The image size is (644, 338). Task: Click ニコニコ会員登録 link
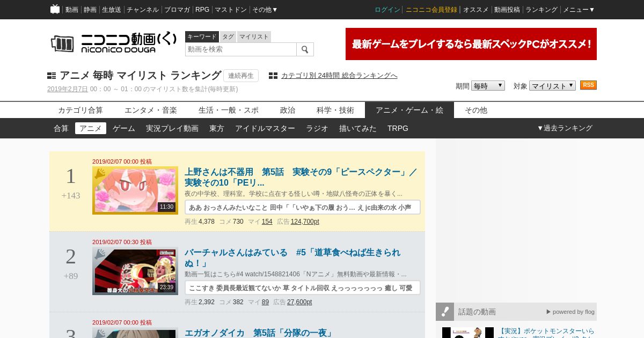[x=431, y=10]
